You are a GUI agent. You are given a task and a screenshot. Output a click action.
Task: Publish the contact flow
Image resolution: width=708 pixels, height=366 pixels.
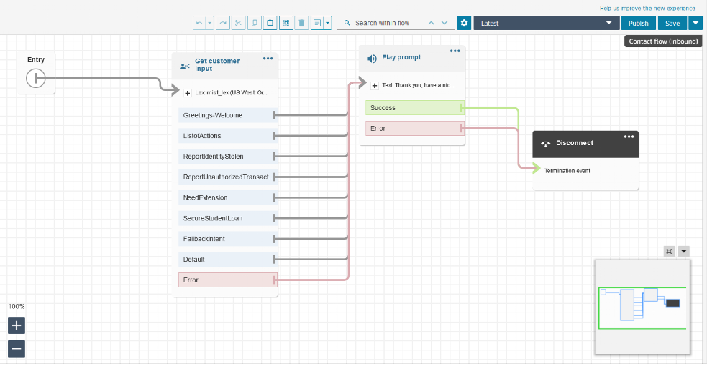click(638, 23)
